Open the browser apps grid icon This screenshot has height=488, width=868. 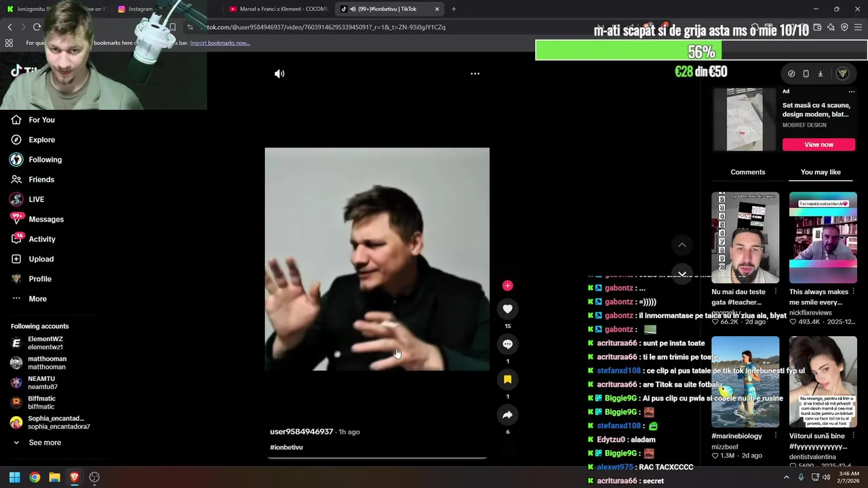[9, 43]
